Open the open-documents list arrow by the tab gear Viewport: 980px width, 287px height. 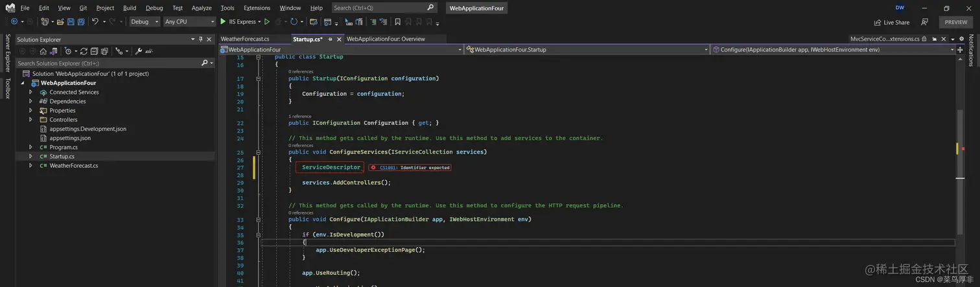tap(953, 40)
